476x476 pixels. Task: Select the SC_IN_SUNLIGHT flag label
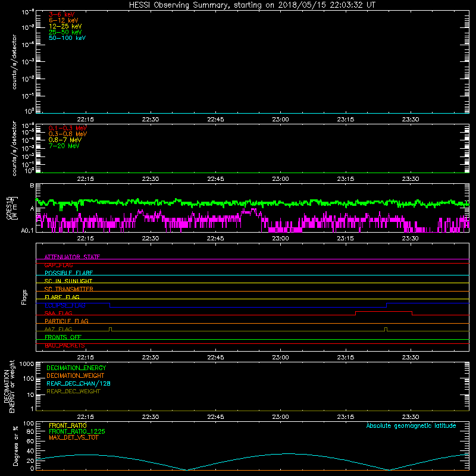point(68,281)
